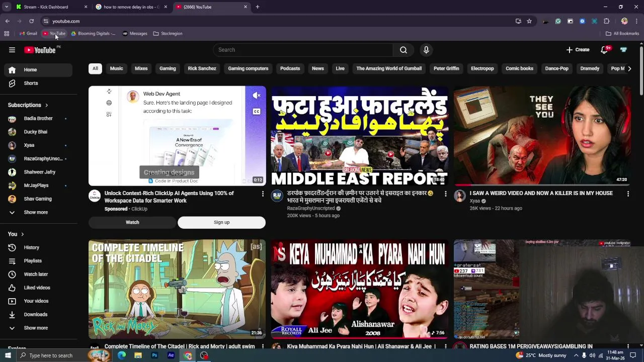
Task: Select the Gaming category chip
Action: coord(168,68)
